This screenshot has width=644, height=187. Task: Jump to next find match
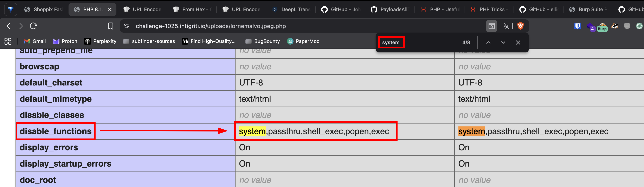(x=503, y=43)
